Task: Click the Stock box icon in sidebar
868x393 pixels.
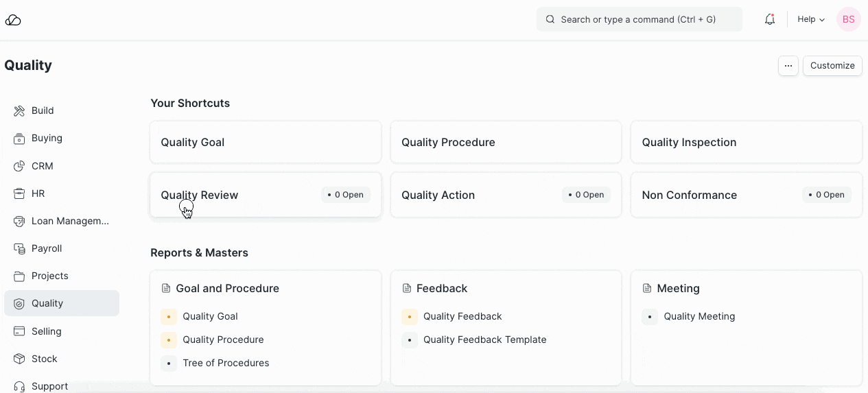Action: point(19,359)
